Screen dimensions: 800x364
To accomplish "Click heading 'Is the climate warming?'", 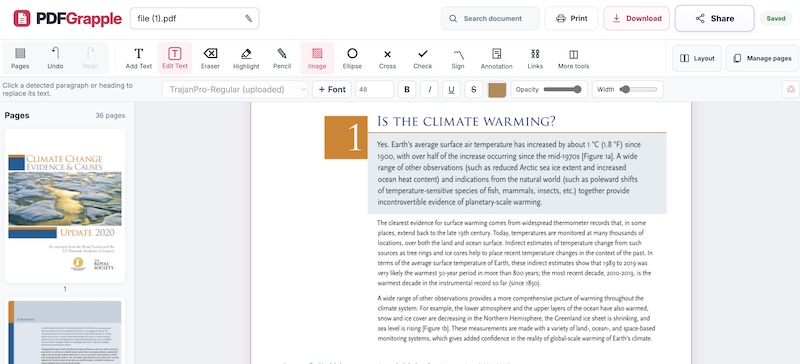I will (466, 122).
